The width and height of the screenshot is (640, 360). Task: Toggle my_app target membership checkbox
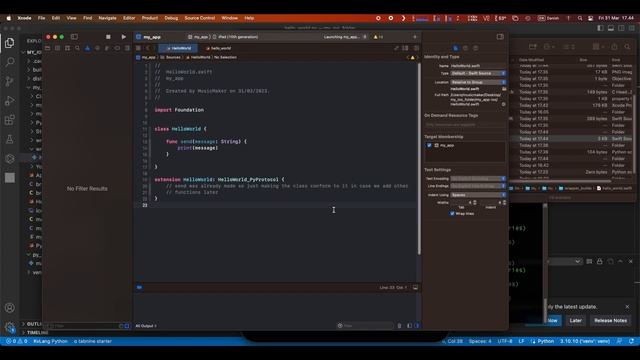(x=429, y=145)
